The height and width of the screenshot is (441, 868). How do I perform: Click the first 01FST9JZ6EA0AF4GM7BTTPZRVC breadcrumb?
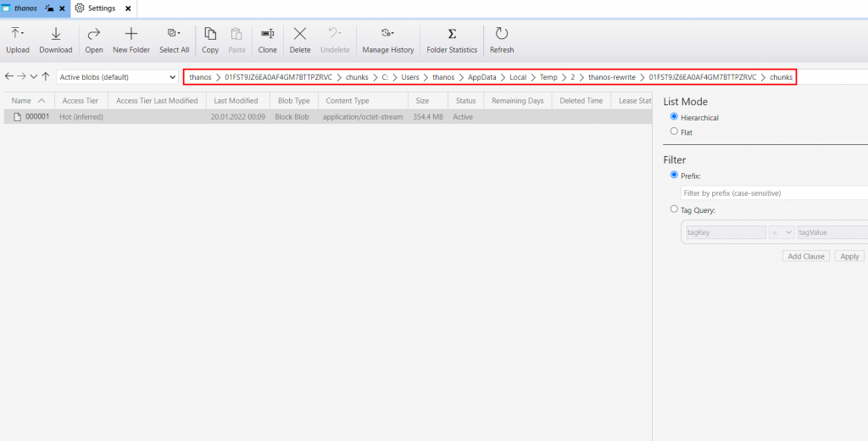[278, 77]
